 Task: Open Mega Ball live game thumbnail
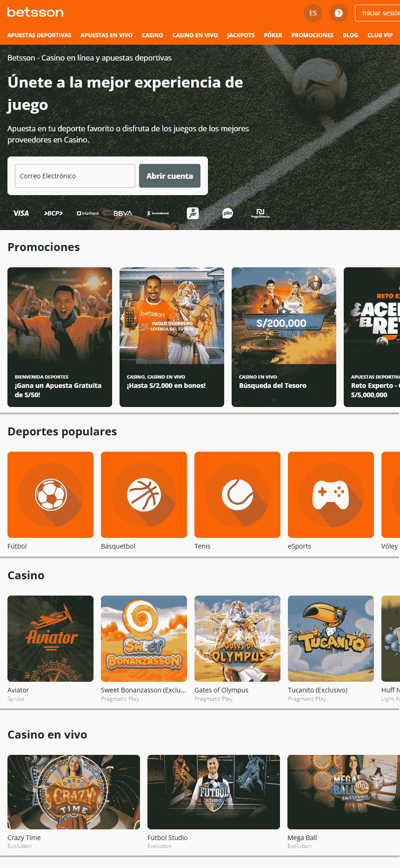(x=344, y=792)
